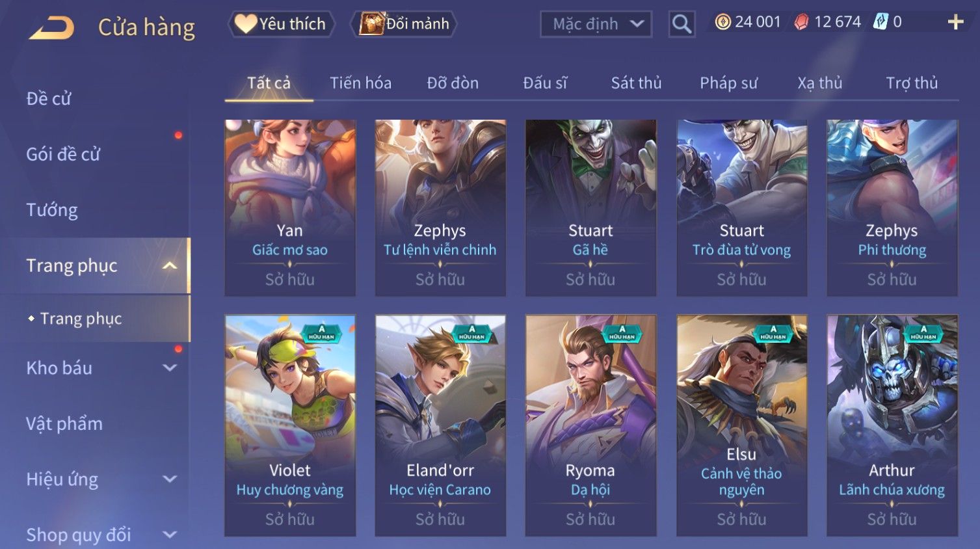Select the Tiến hóa tab

pos(360,83)
